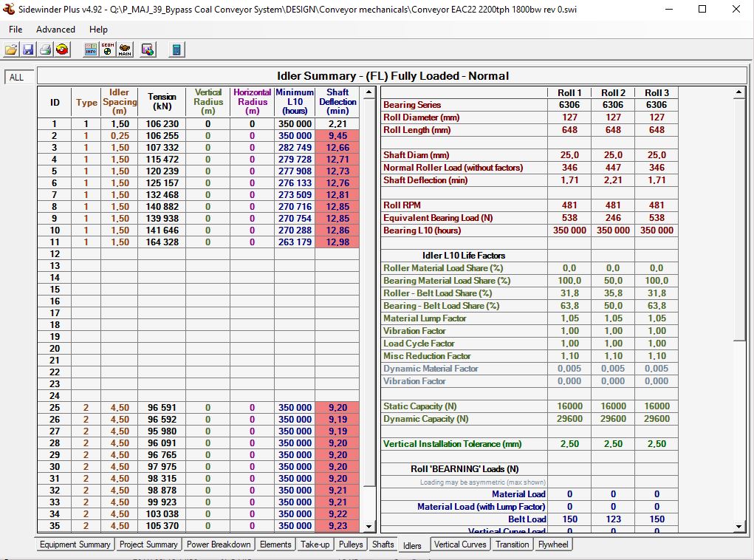754x560 pixels.
Task: Open the Help menu
Action: [98, 30]
